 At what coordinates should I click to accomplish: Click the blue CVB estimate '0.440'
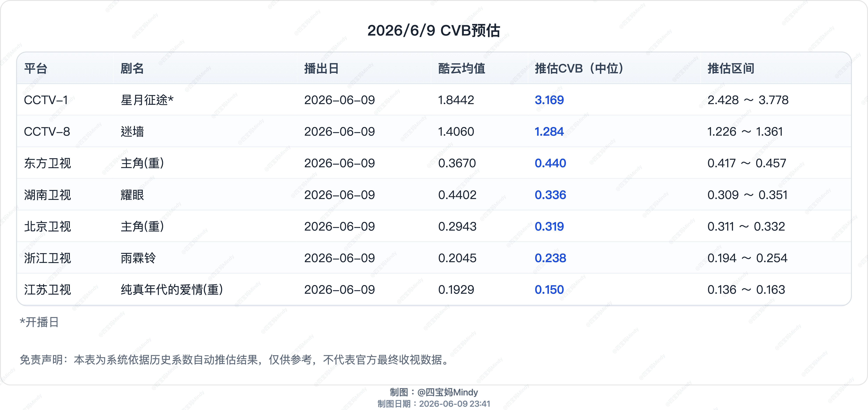click(550, 163)
